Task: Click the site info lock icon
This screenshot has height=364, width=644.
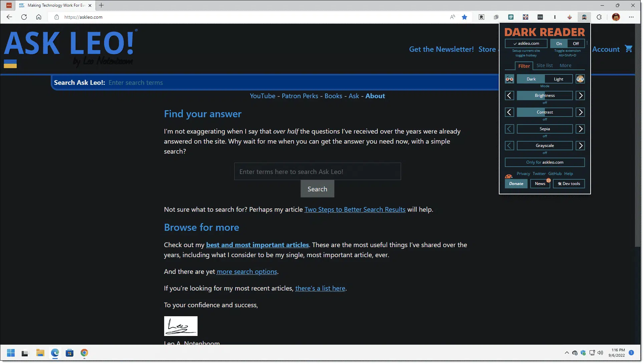Action: click(x=57, y=17)
